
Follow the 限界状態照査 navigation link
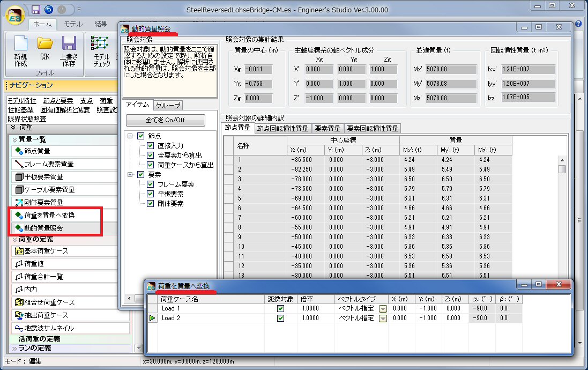pos(27,119)
